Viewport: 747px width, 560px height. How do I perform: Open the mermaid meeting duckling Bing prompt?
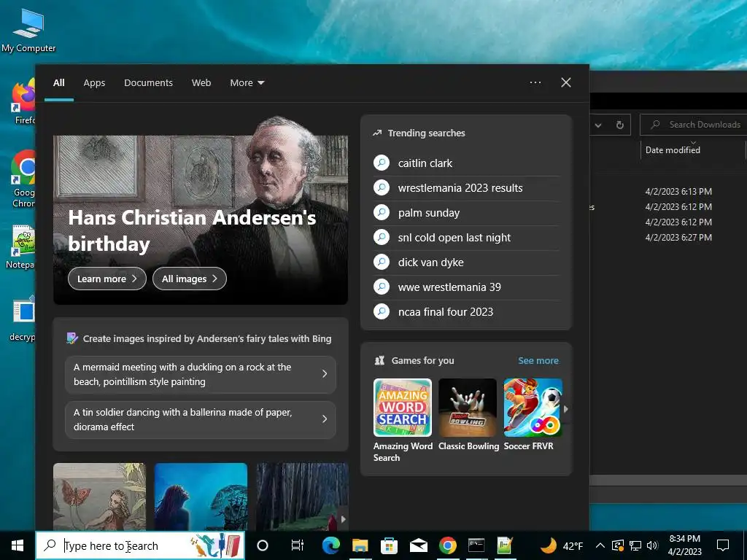point(201,374)
